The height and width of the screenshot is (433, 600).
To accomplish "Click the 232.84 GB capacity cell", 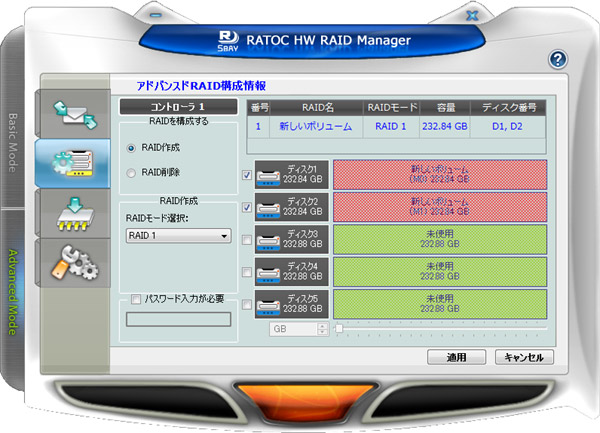I will pyautogui.click(x=445, y=127).
